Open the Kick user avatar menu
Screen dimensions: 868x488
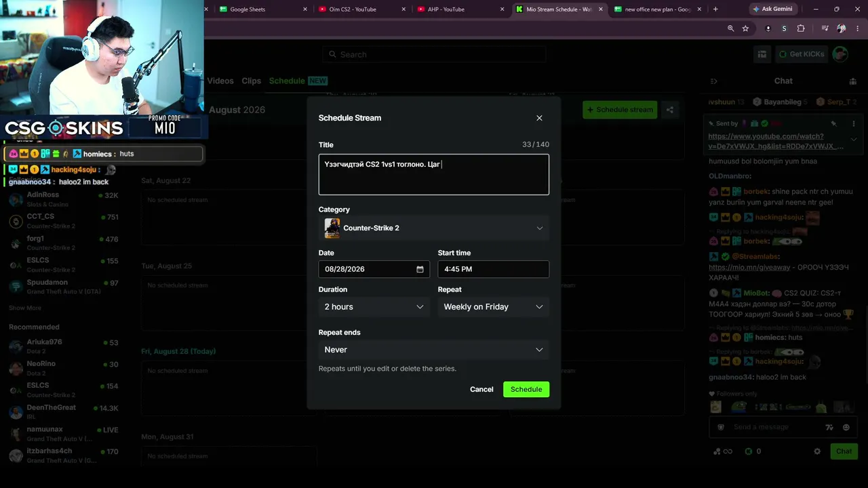click(x=840, y=54)
